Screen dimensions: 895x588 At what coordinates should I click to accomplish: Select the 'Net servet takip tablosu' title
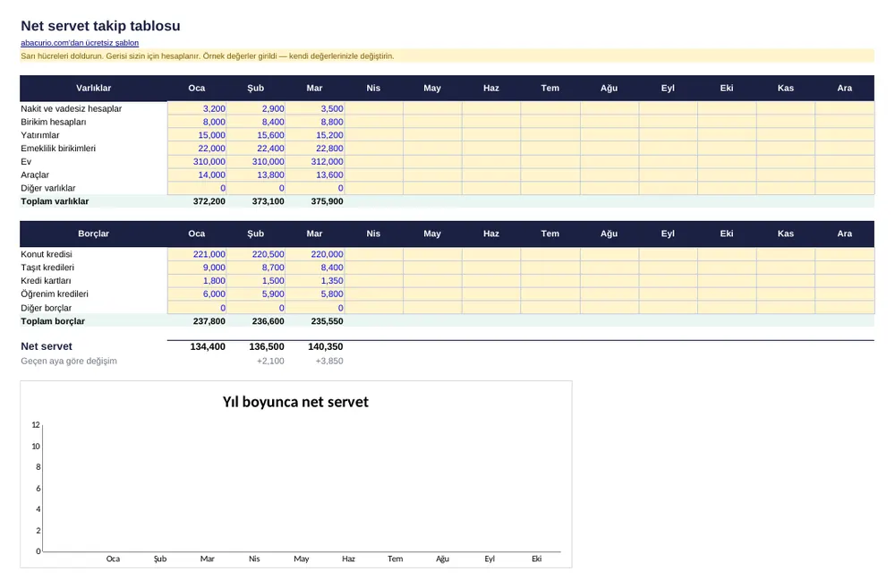pos(100,26)
